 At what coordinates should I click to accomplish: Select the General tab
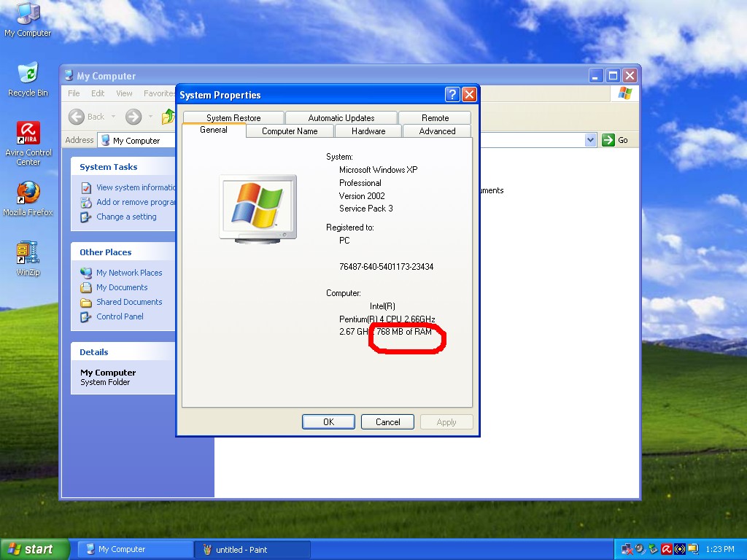214,130
